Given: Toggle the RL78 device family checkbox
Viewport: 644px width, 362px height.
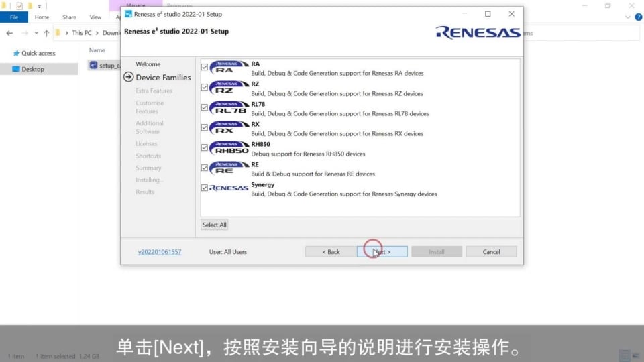Looking at the screenshot, I should (x=205, y=107).
